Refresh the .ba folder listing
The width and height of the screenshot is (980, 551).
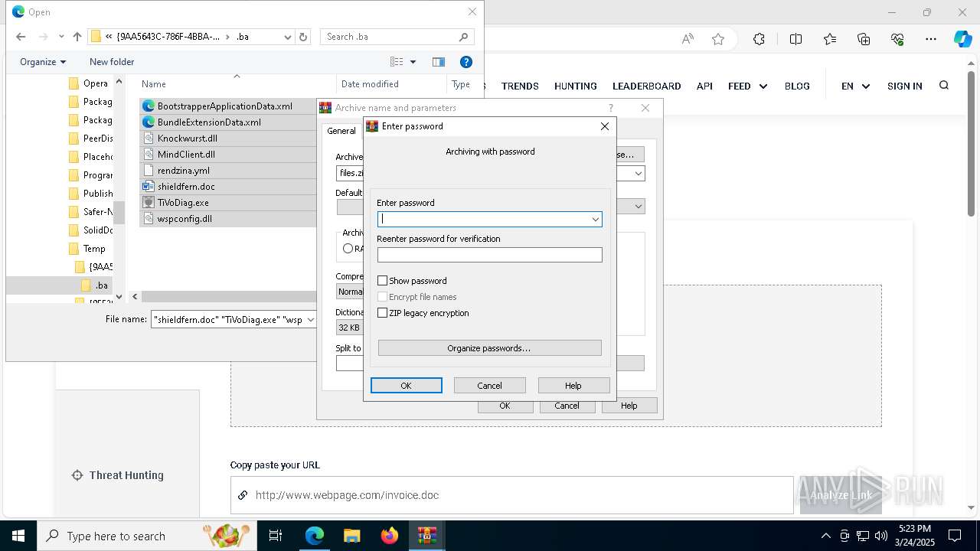tap(303, 37)
